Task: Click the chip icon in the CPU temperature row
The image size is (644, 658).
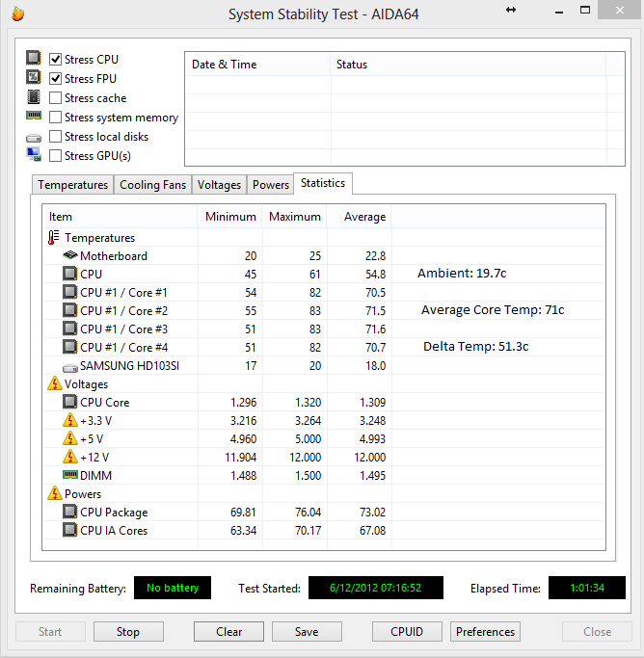Action: click(x=69, y=274)
